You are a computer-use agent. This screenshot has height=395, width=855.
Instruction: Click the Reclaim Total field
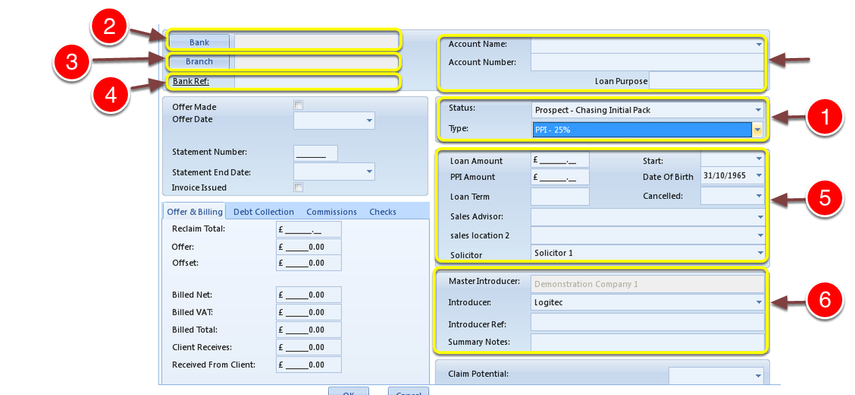(309, 230)
